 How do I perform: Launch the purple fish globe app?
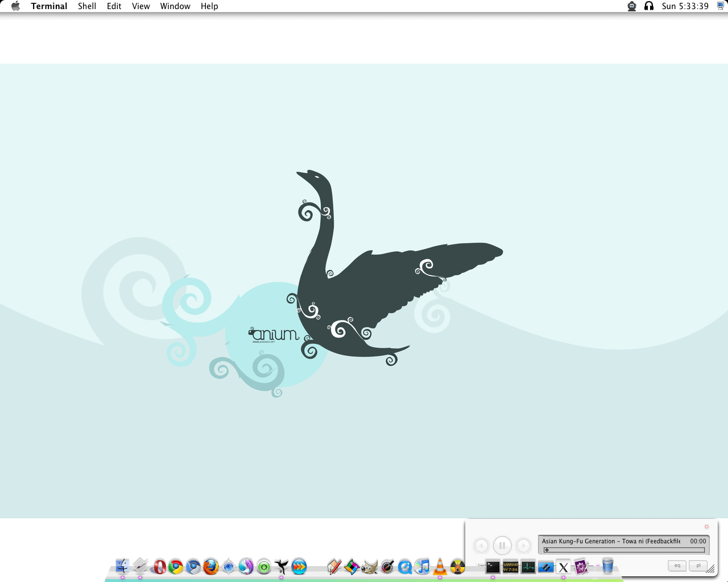[x=246, y=567]
